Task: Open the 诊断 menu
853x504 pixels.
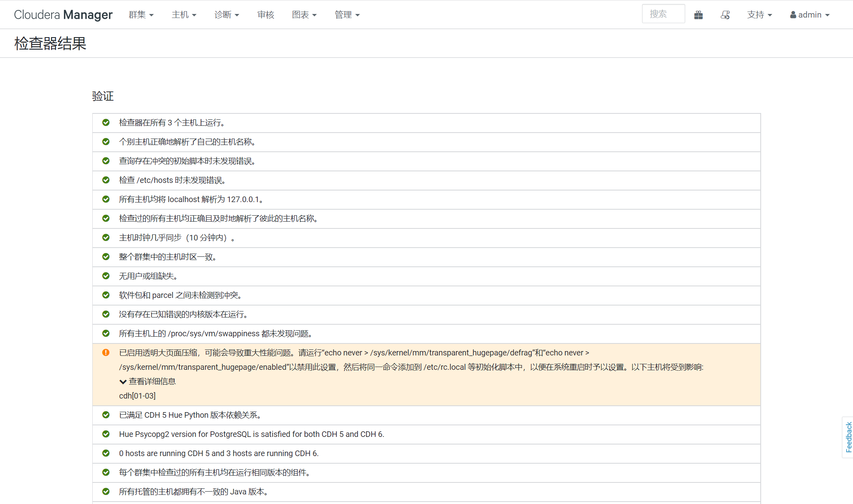Action: coord(227,15)
